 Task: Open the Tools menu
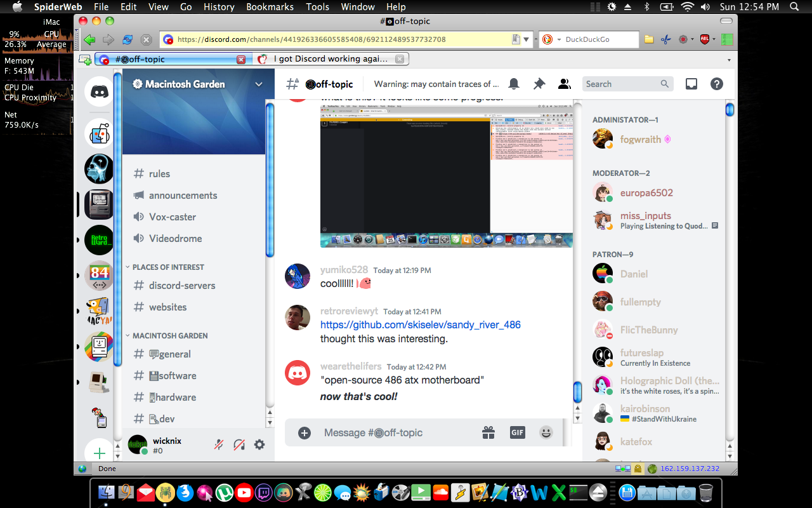[317, 7]
